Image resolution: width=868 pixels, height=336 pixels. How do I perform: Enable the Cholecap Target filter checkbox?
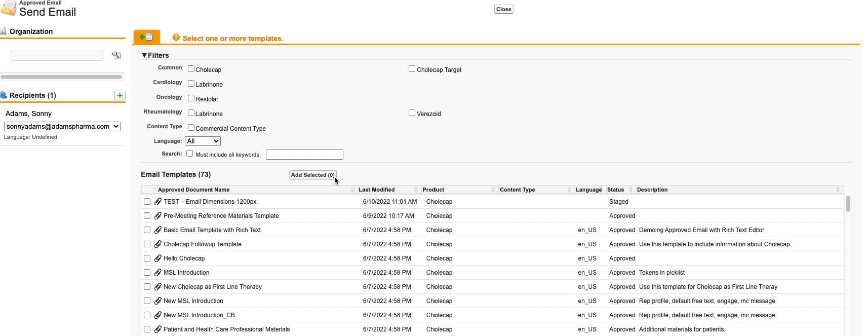coord(412,69)
